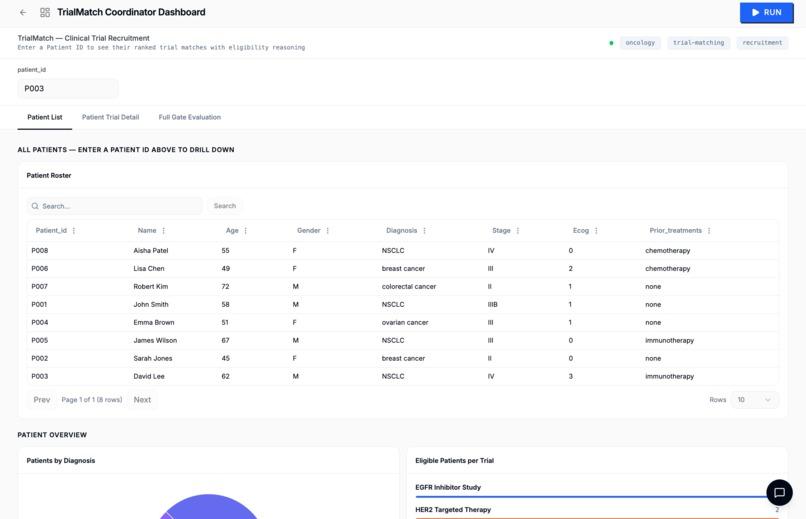The height and width of the screenshot is (519, 806).
Task: Switch to Patient Trial Detail tab
Action: tap(111, 117)
